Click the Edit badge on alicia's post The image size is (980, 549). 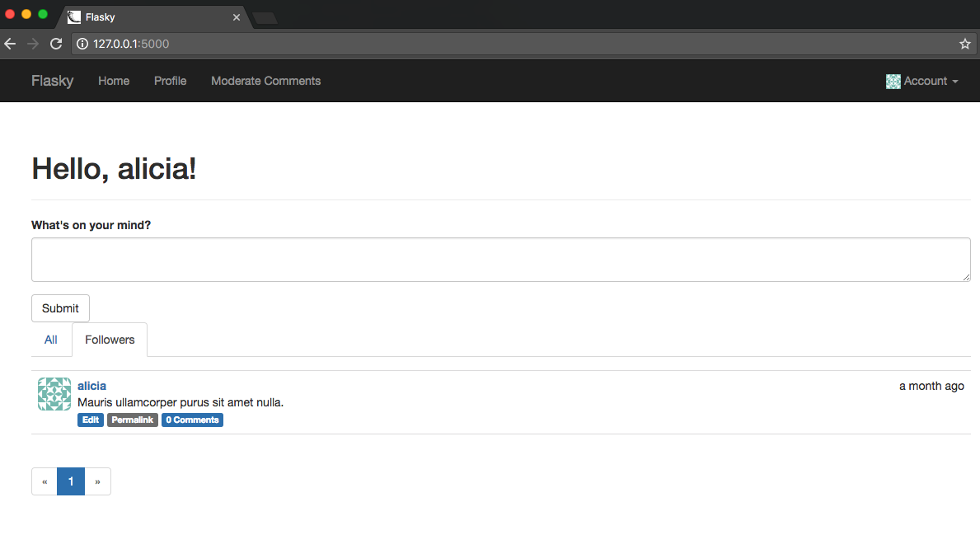coord(91,420)
